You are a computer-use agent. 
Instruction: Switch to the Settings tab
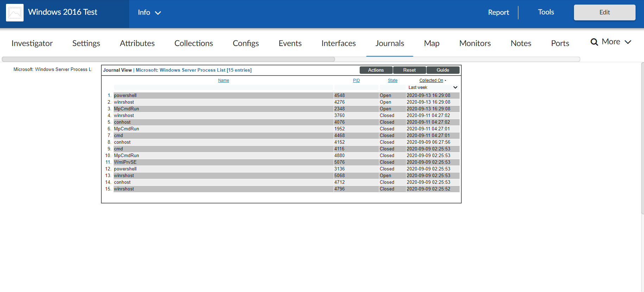point(86,43)
